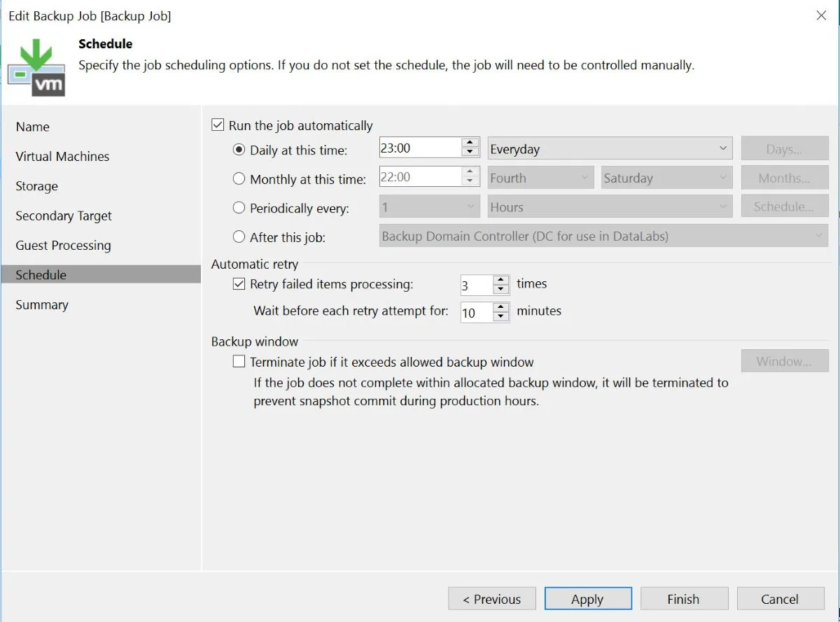The image size is (840, 622).
Task: Go back with the Previous button
Action: [492, 599]
